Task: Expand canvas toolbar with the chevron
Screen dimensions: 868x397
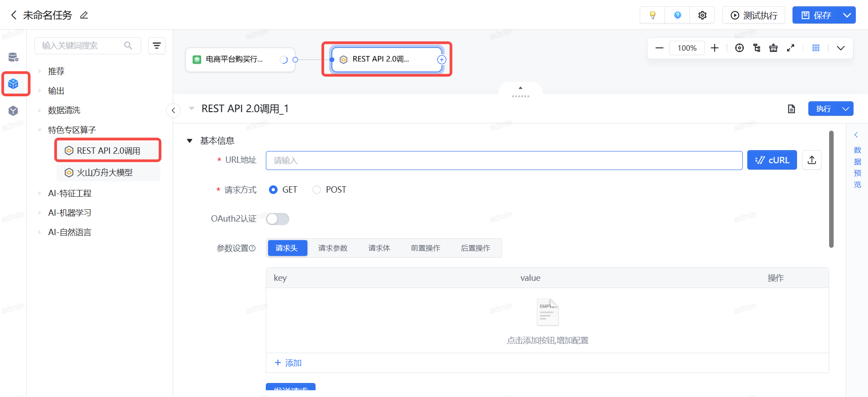Action: (x=841, y=48)
